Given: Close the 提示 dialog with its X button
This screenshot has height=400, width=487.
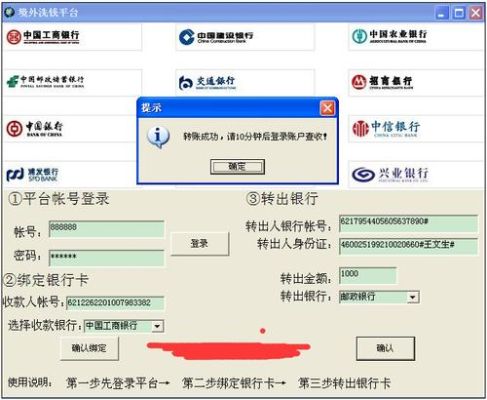Looking at the screenshot, I should [x=327, y=108].
